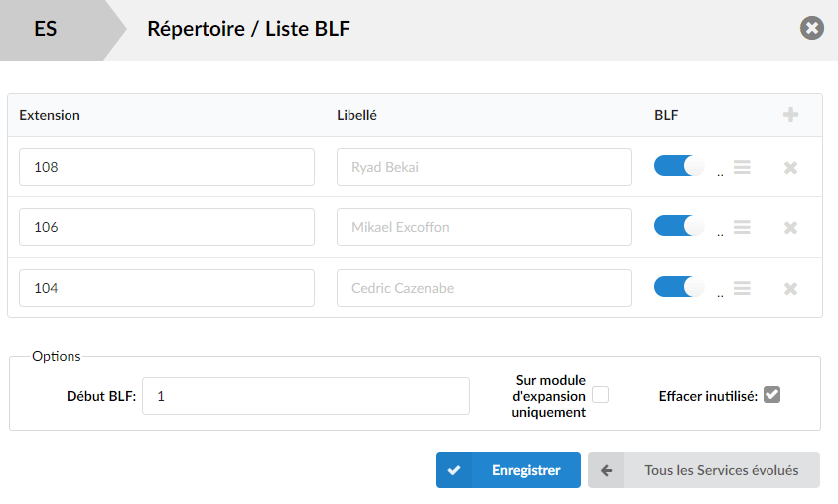Screen dimensions: 838x504
Task: Save with the Enregistrer button
Action: [x=508, y=470]
